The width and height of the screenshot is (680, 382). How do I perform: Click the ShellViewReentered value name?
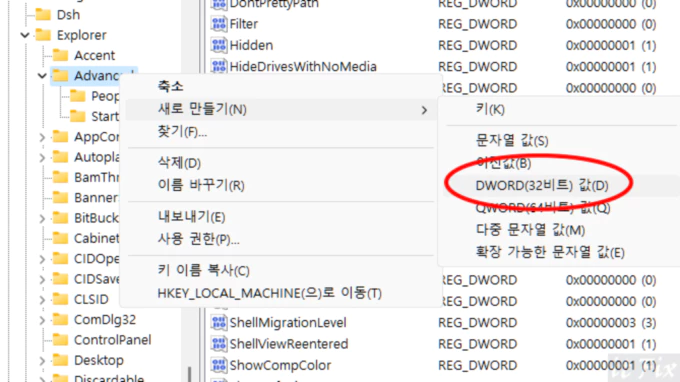point(288,344)
